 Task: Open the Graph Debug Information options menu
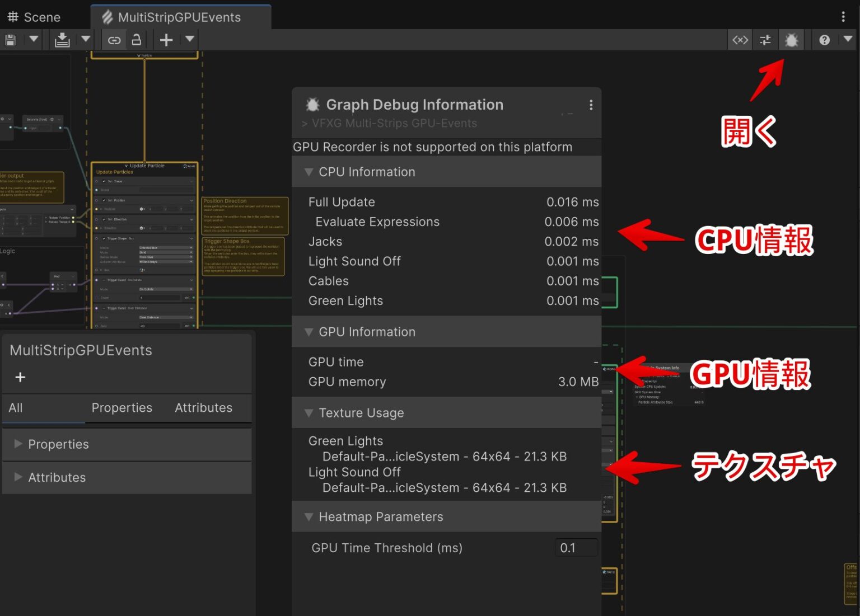(591, 105)
